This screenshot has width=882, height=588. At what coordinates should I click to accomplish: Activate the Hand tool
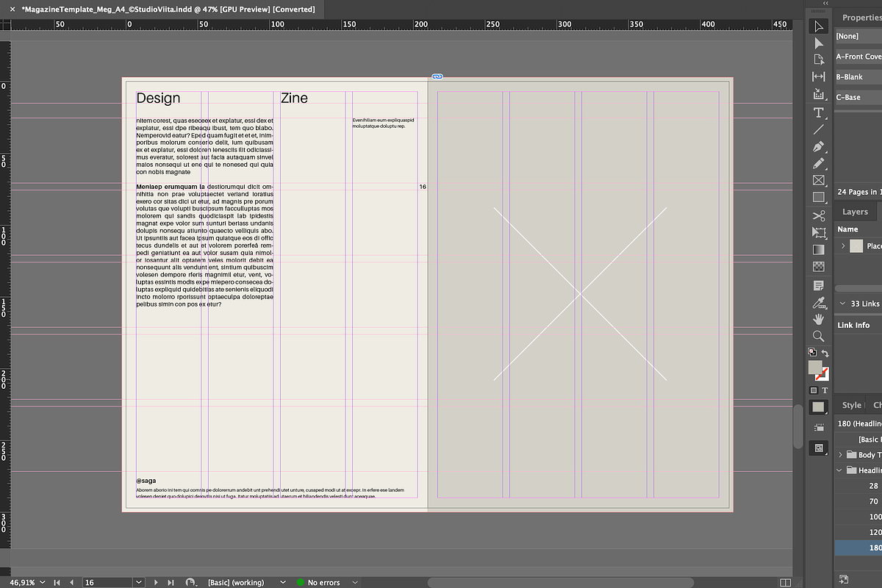click(x=818, y=319)
